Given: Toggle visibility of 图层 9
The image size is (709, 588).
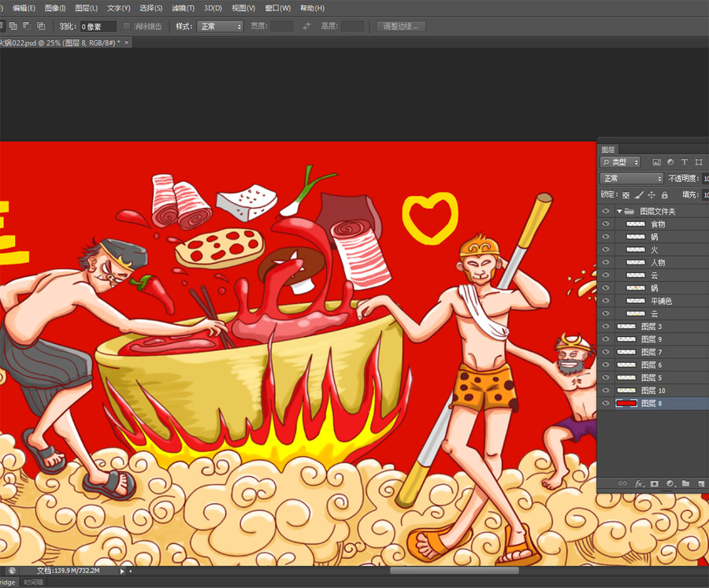Looking at the screenshot, I should (x=606, y=339).
